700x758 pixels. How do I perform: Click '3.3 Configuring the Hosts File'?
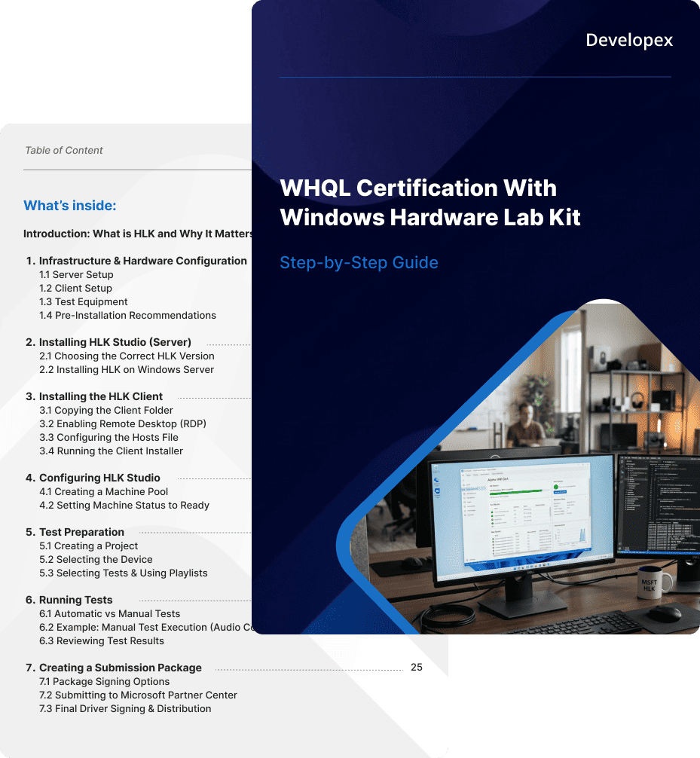[109, 437]
